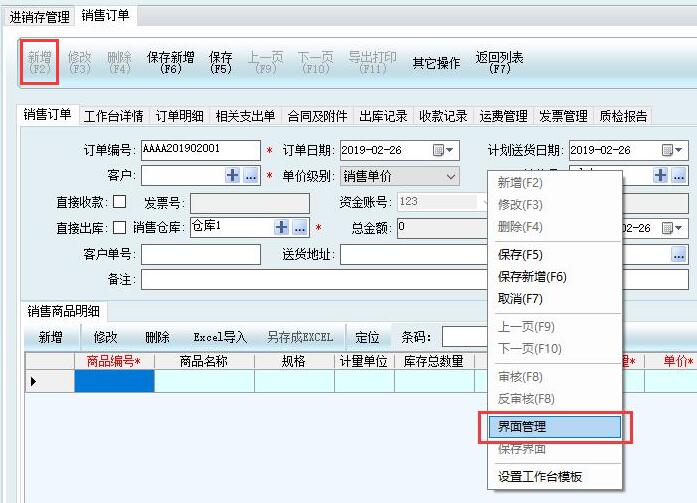
Task: Enable the 直接收款 checkbox
Action: coord(120,202)
